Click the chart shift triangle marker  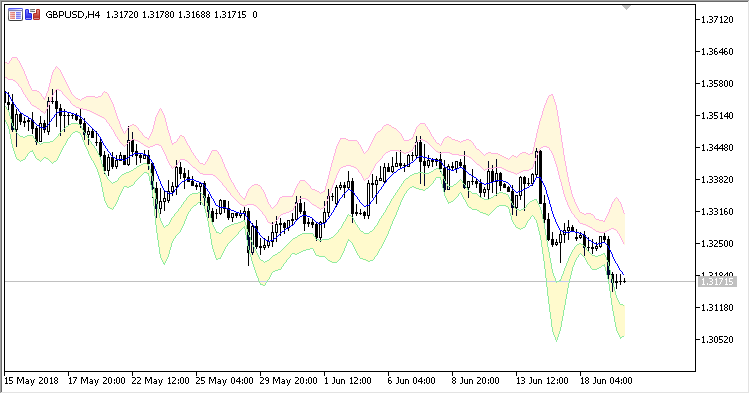point(626,7)
